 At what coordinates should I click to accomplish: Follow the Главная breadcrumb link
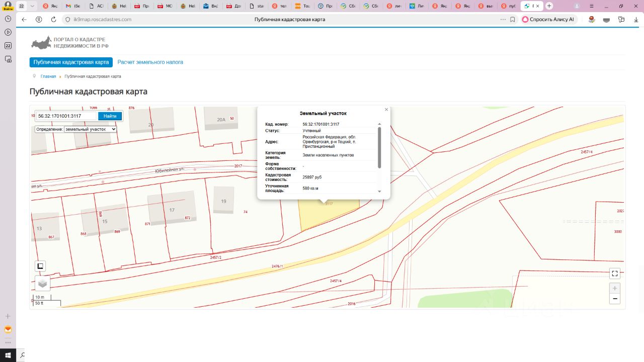pyautogui.click(x=48, y=76)
